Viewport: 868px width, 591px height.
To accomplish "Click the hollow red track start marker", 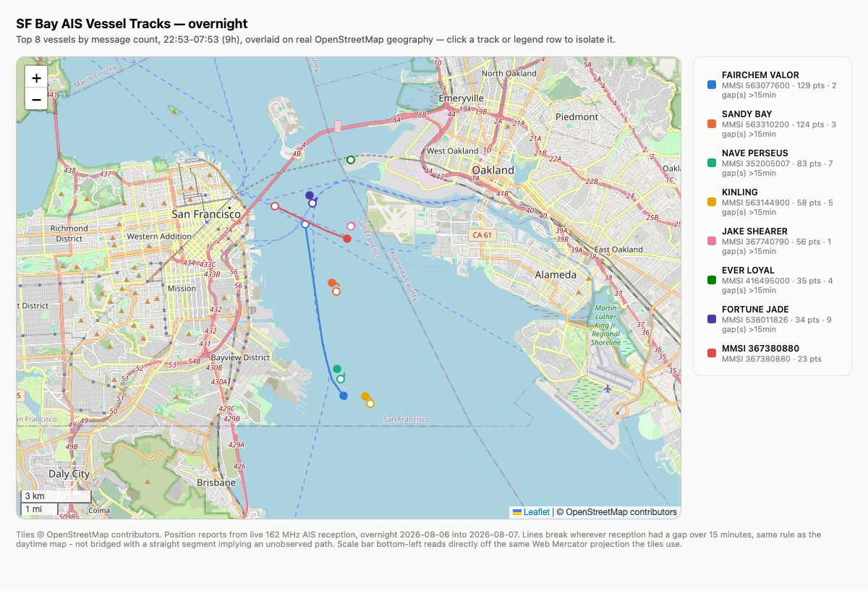I will [x=275, y=206].
